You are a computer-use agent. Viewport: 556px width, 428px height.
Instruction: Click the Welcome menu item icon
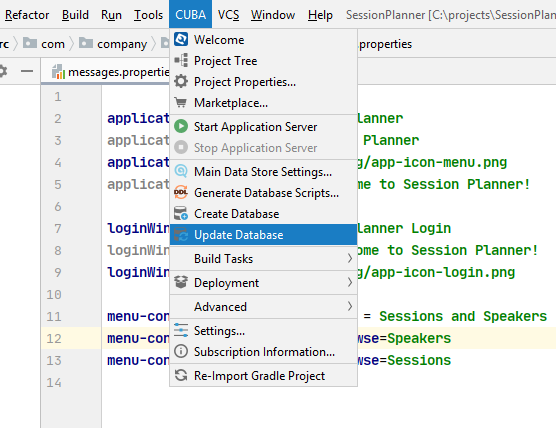181,39
